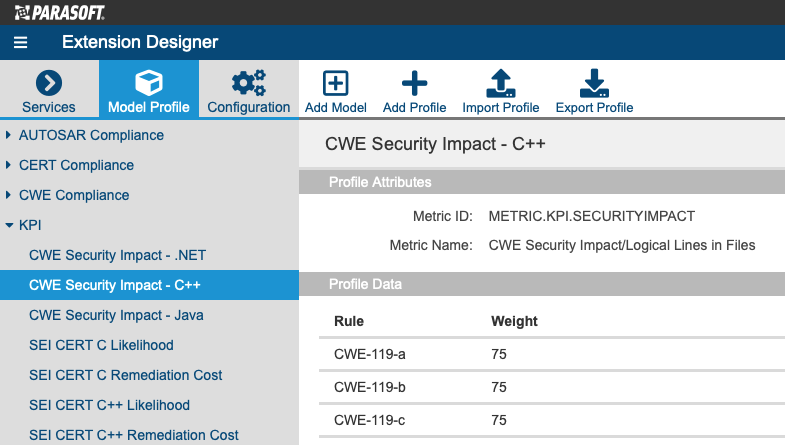Image resolution: width=785 pixels, height=445 pixels.
Task: Click the Add Profile plus icon
Action: point(415,83)
